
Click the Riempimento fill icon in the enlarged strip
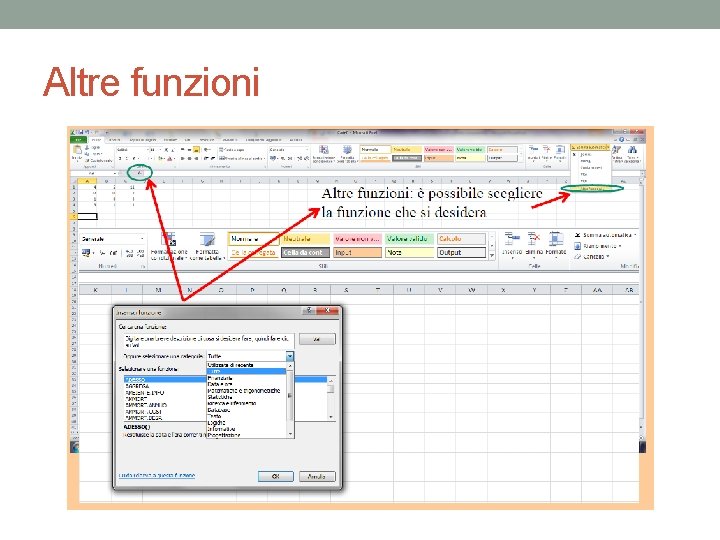(x=578, y=246)
